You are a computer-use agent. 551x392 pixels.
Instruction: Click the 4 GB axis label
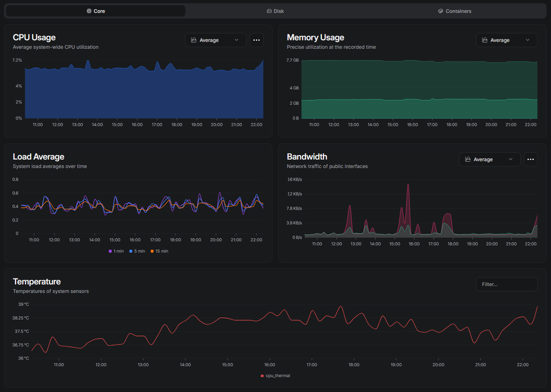tap(294, 88)
